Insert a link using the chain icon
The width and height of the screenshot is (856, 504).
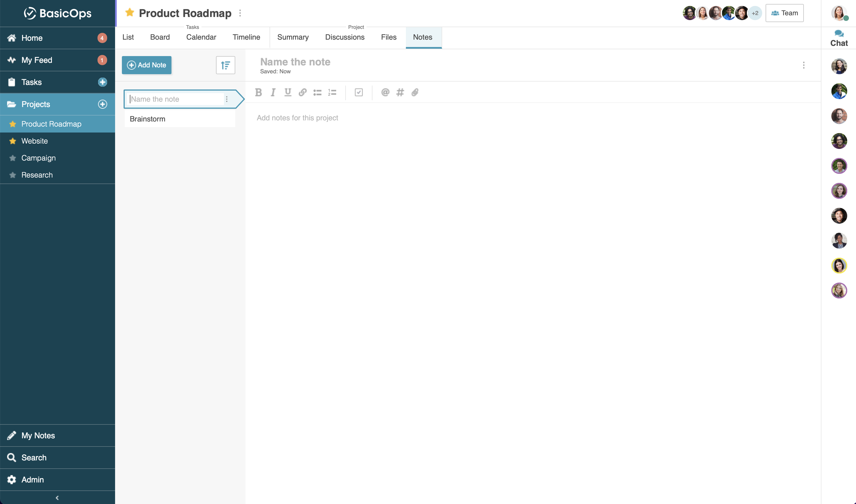tap(302, 92)
